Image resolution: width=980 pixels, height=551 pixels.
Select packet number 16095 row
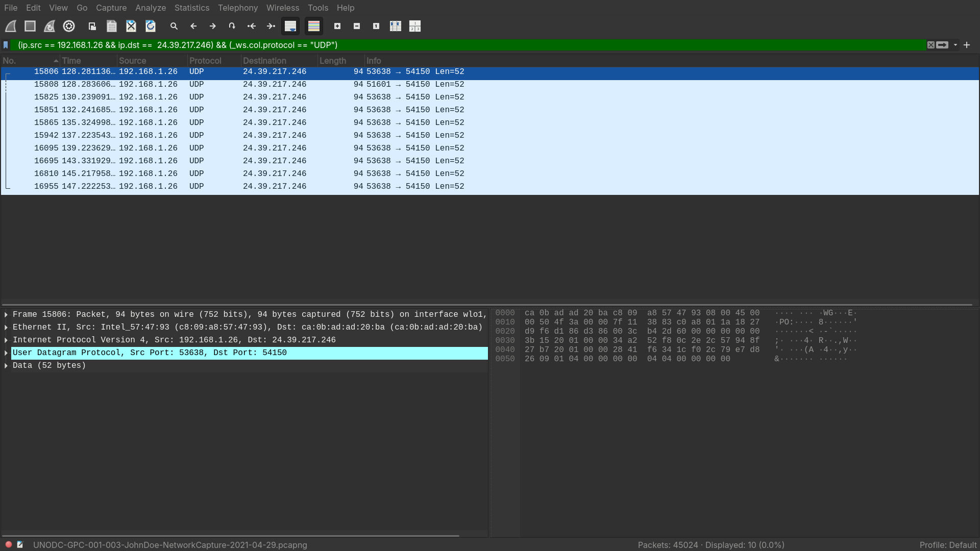tap(255, 148)
